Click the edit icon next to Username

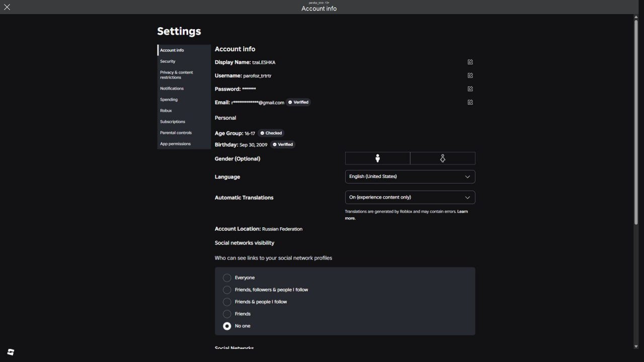(x=470, y=75)
